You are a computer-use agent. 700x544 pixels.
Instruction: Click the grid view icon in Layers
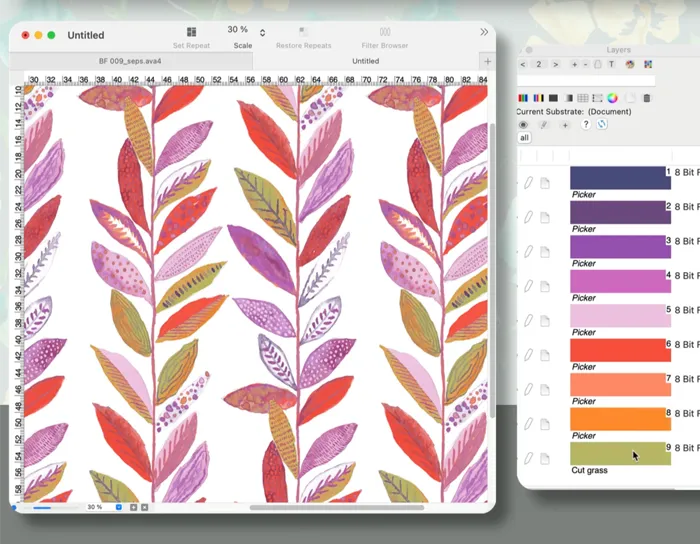(x=583, y=98)
